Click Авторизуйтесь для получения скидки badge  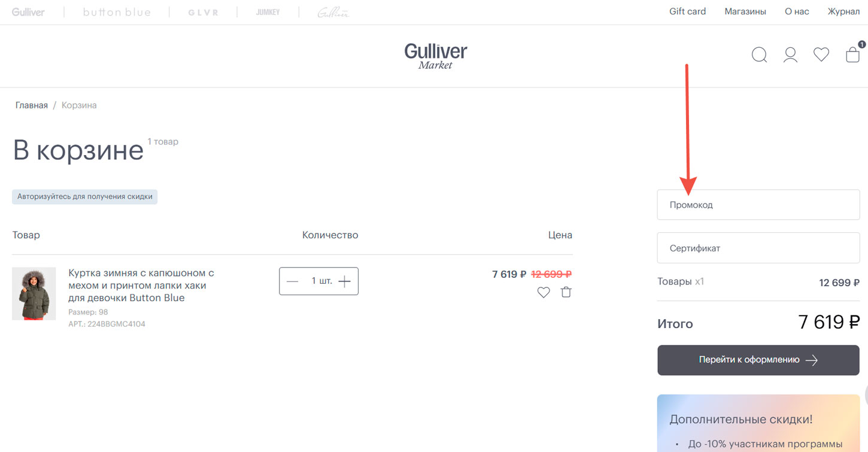[84, 196]
